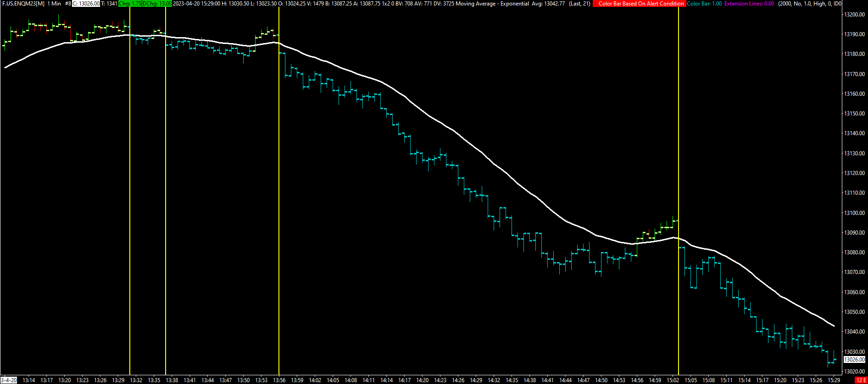This screenshot has width=868, height=384.
Task: Click the 14:44 time axis label
Action: pyautogui.click(x=566, y=380)
